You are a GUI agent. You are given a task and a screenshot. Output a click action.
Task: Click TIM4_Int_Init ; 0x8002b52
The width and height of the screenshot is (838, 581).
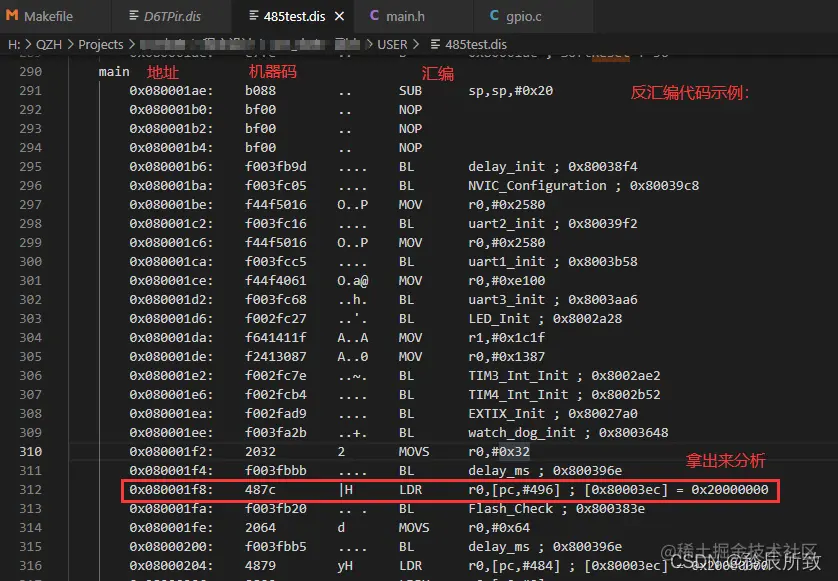click(x=564, y=394)
